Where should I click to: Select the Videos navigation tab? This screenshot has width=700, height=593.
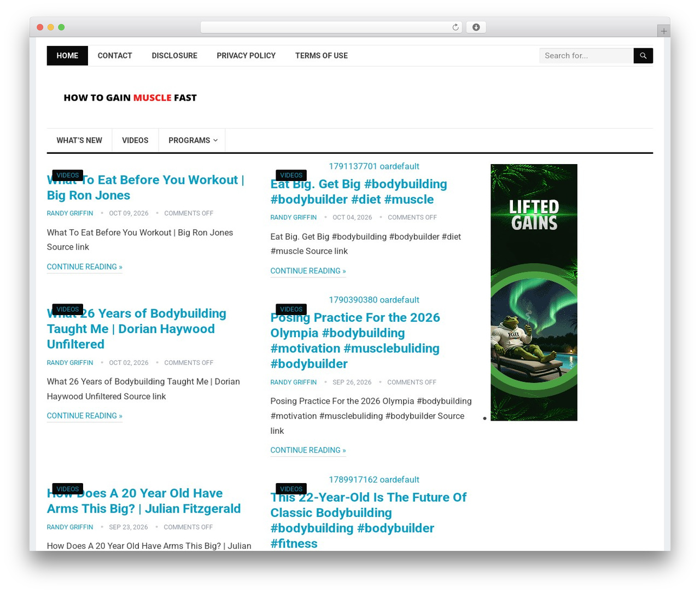pyautogui.click(x=135, y=141)
